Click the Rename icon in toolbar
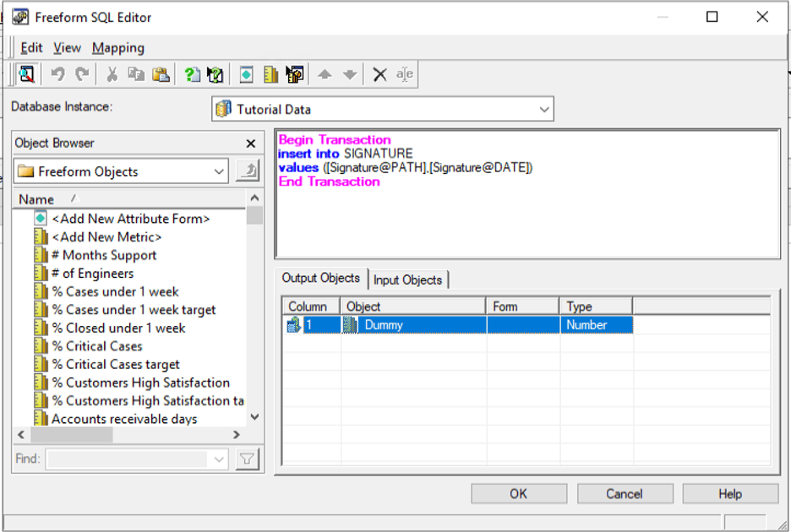The width and height of the screenshot is (791, 532). [x=405, y=74]
